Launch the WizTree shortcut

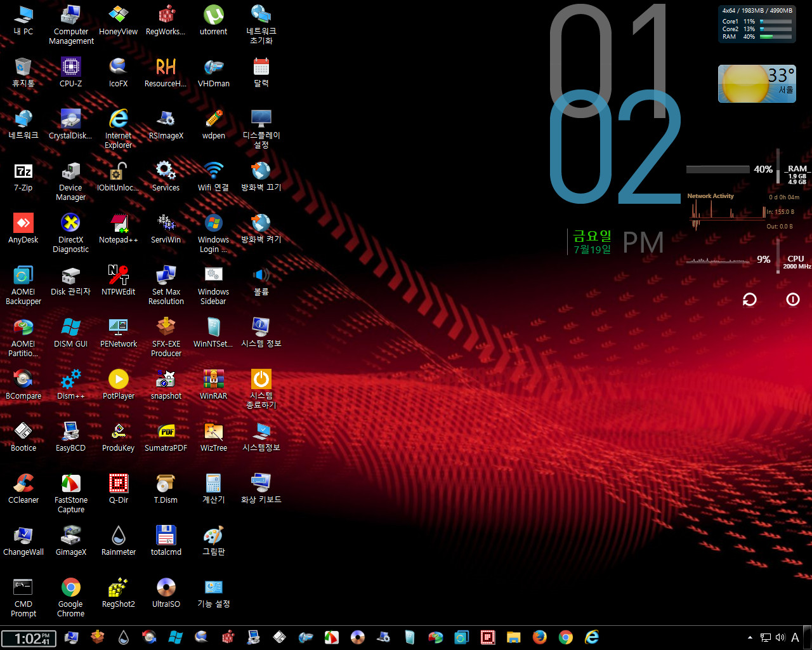(213, 437)
